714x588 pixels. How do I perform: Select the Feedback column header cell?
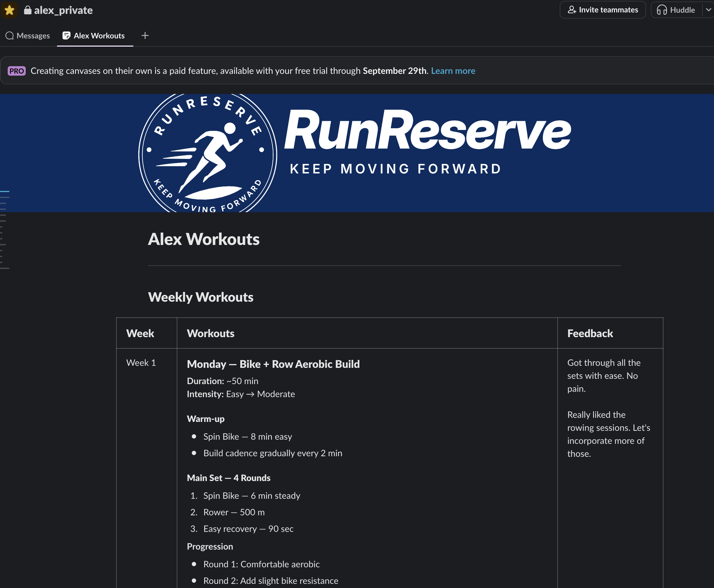610,333
